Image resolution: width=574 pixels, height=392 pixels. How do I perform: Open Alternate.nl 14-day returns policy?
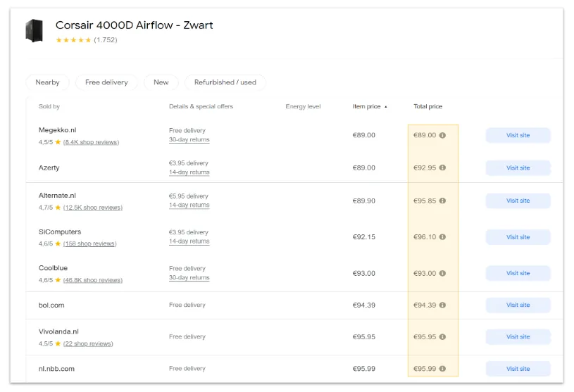189,205
